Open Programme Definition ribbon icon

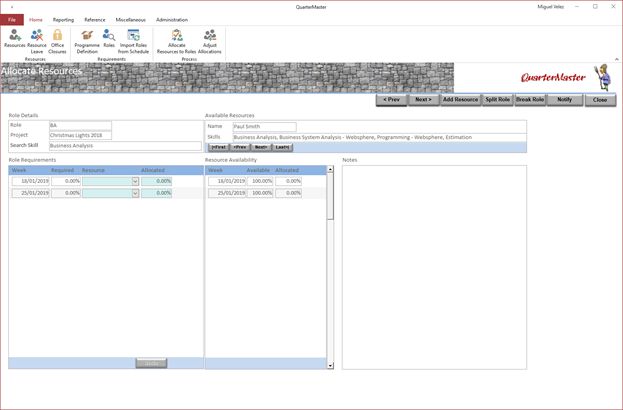(87, 41)
